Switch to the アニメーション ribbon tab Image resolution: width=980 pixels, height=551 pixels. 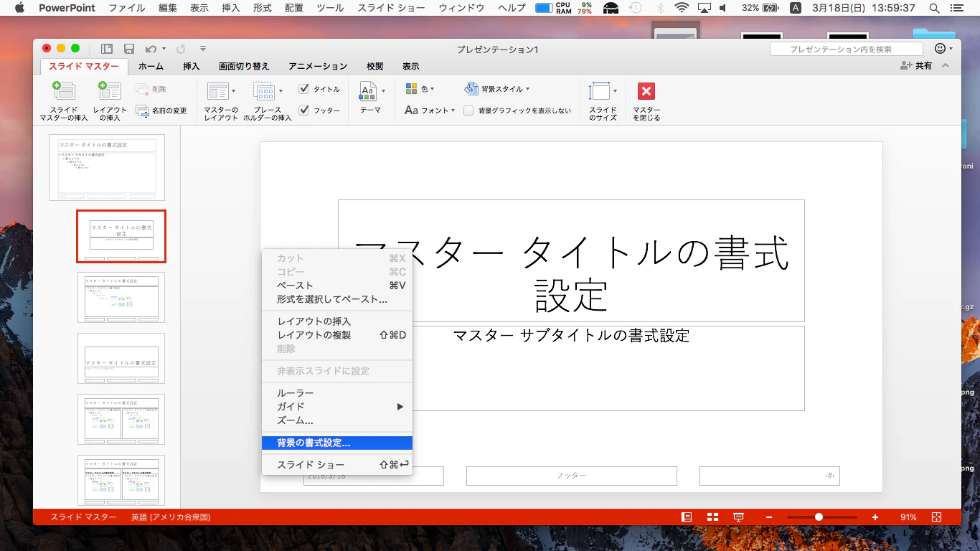[x=318, y=66]
